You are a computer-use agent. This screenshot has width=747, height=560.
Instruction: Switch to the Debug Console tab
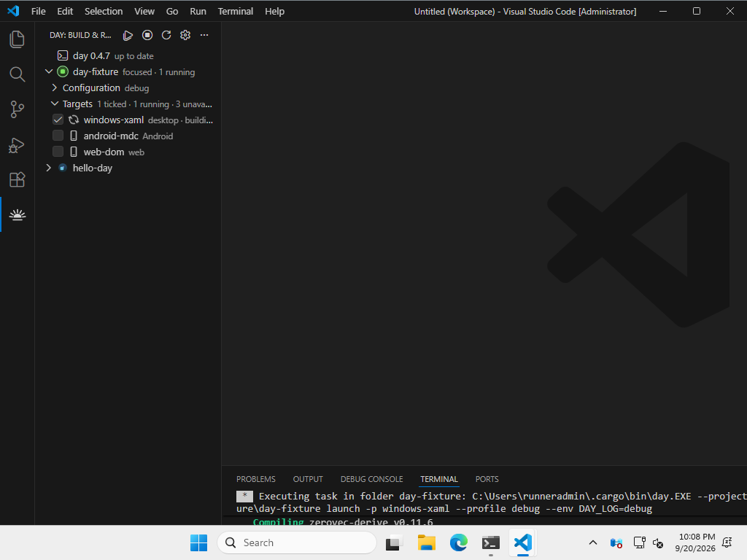pyautogui.click(x=371, y=479)
